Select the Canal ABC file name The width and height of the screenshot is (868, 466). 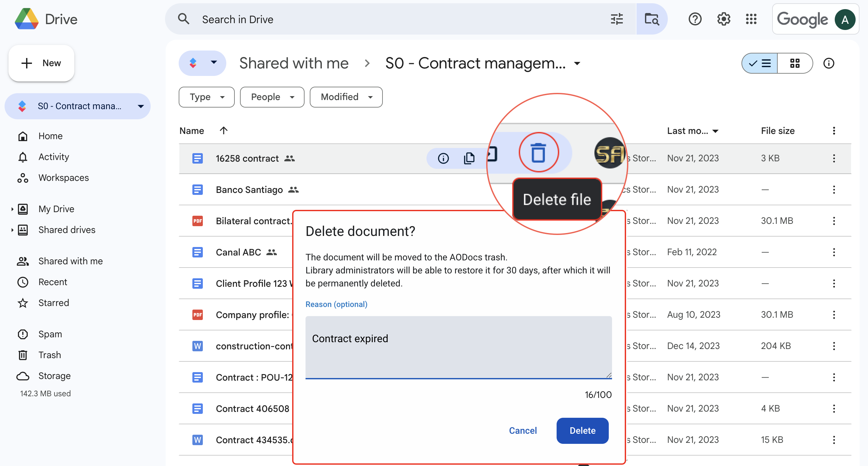238,252
